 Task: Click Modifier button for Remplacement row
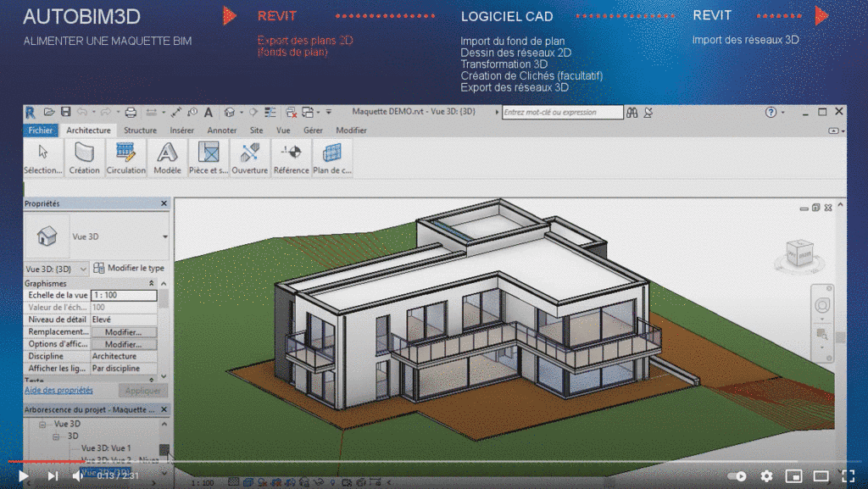click(124, 332)
